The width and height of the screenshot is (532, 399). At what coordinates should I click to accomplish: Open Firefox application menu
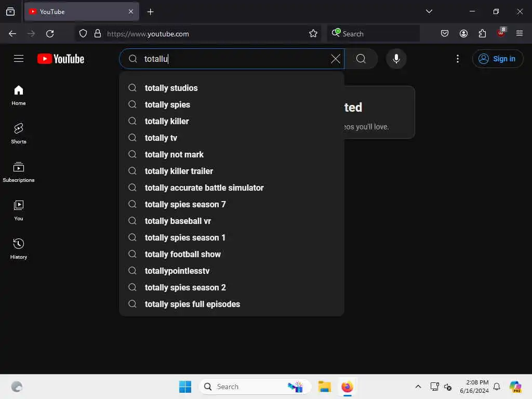[x=520, y=34]
